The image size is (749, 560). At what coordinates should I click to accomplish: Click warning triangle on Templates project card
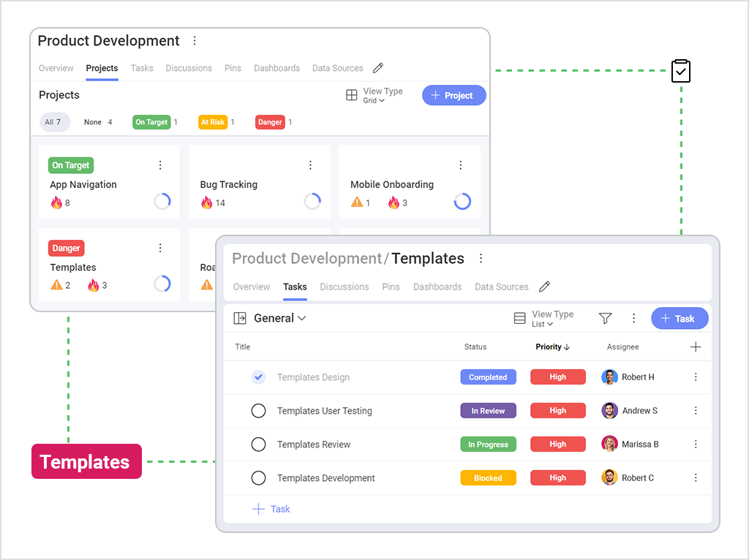coord(56,285)
